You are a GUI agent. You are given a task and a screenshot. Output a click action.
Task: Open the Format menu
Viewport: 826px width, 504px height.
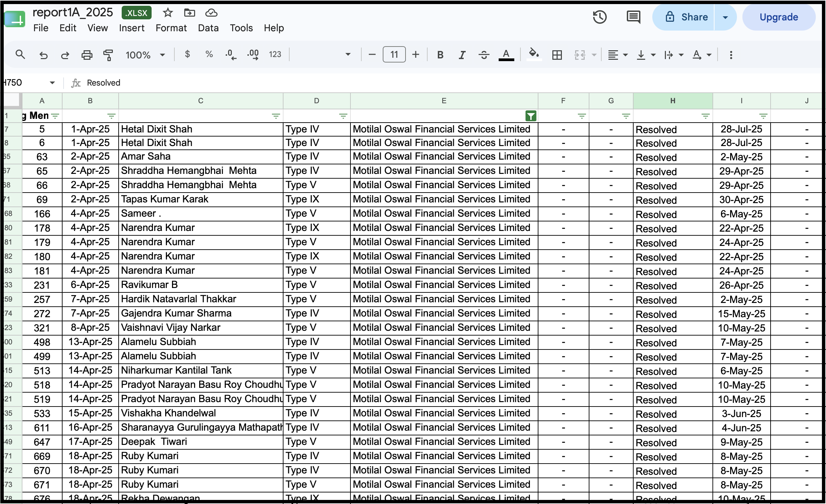171,28
